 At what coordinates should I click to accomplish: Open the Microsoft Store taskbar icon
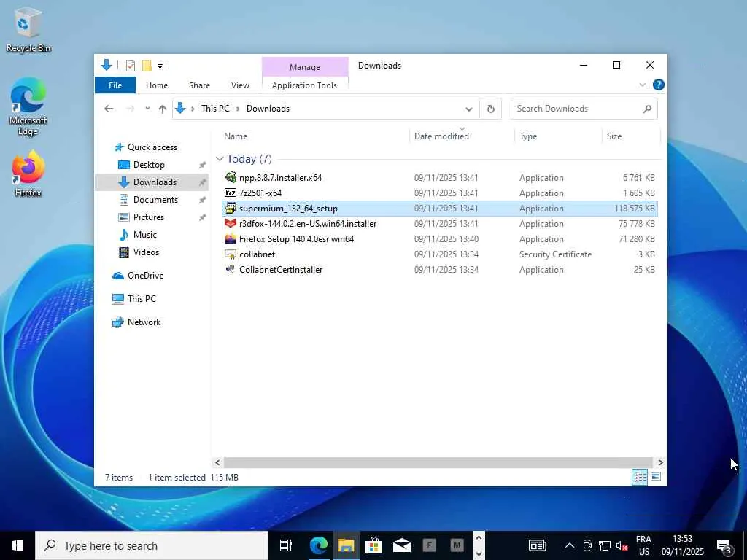coord(374,545)
